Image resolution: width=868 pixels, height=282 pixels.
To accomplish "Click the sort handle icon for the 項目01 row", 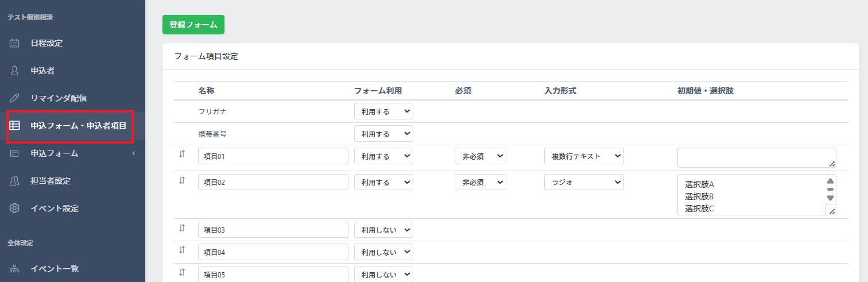I will pos(182,154).
